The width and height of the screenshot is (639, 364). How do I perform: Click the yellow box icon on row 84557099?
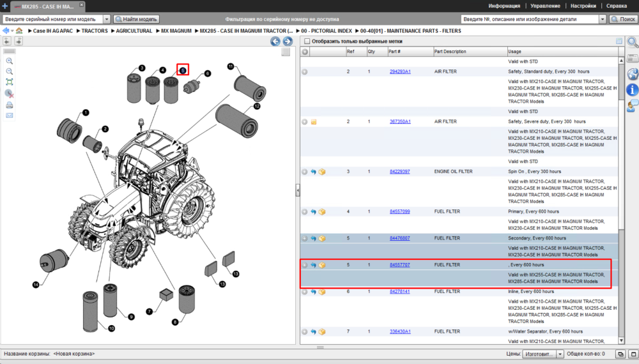tap(322, 212)
